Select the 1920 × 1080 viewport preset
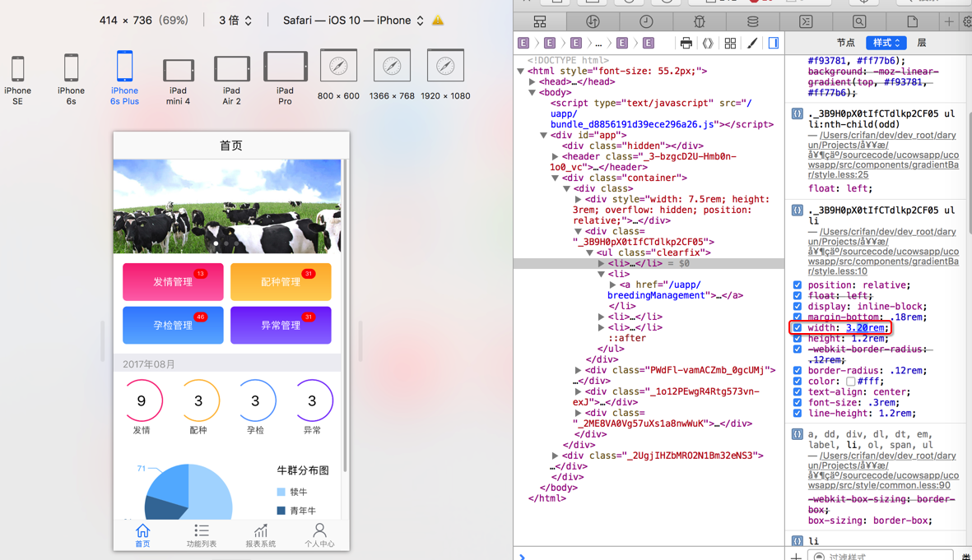 [445, 75]
